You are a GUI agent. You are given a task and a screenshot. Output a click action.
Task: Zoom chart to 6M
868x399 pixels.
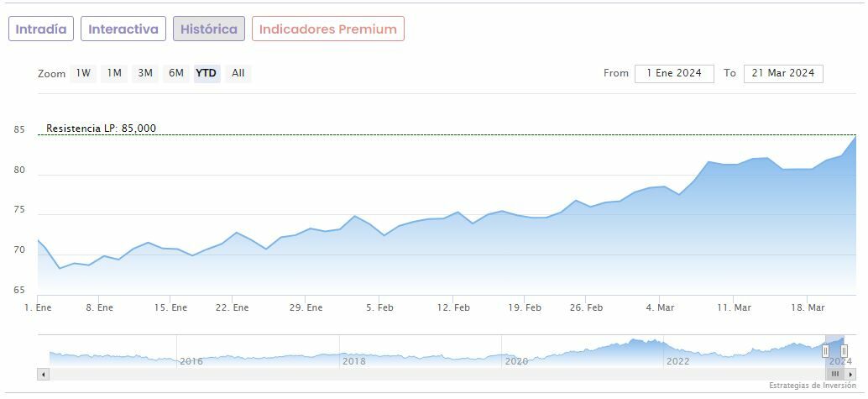pos(175,73)
